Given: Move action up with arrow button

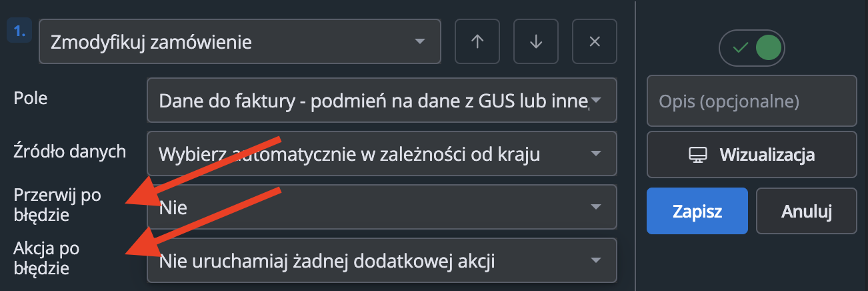Looking at the screenshot, I should [x=477, y=41].
